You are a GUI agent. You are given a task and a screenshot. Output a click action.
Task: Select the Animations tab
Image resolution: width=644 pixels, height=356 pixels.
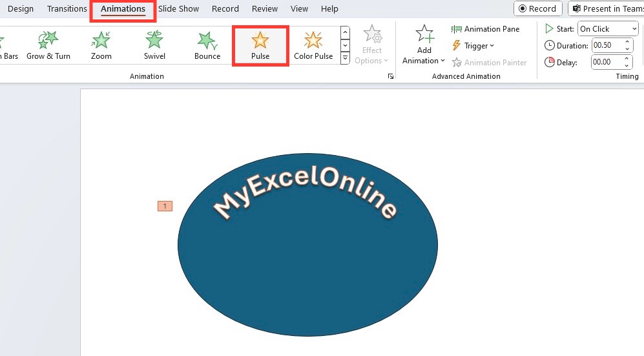click(123, 9)
